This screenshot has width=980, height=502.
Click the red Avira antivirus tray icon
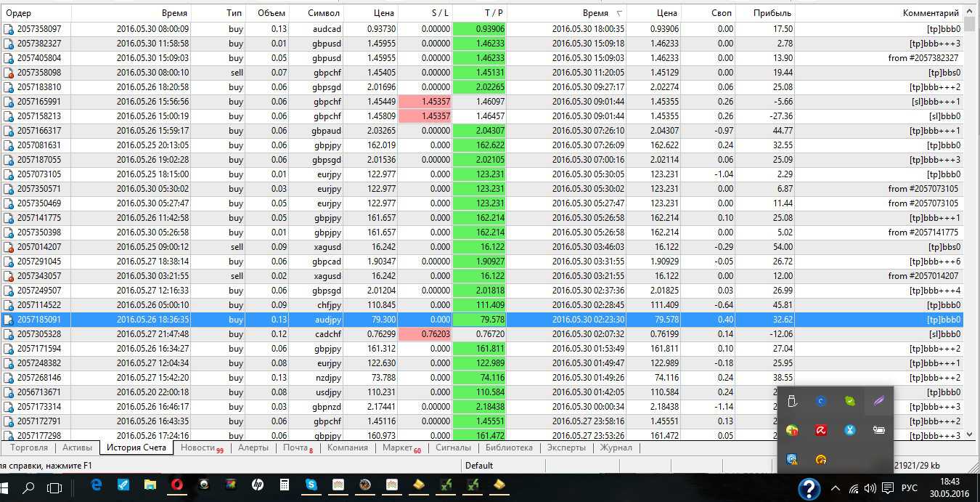tap(821, 430)
